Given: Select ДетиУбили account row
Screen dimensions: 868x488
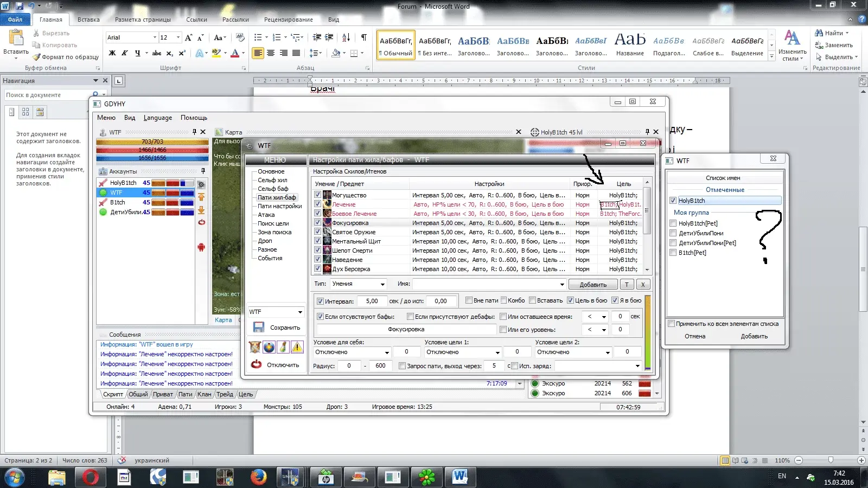Looking at the screenshot, I should coord(145,212).
